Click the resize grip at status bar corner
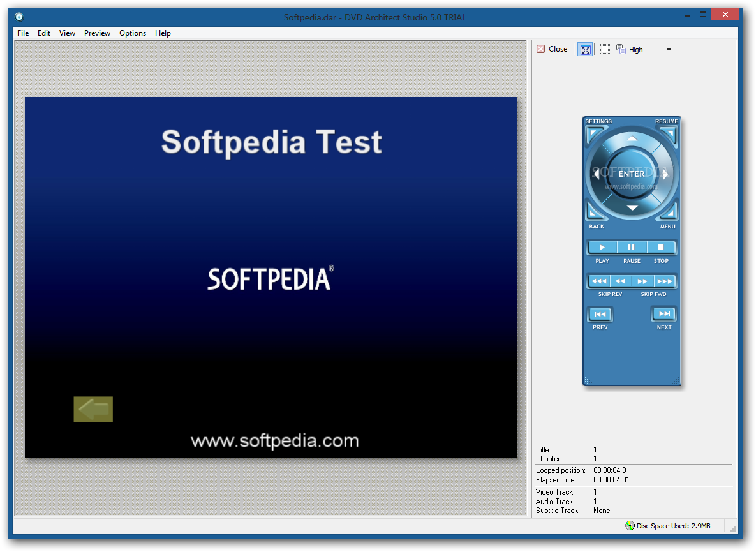Image resolution: width=756 pixels, height=552 pixels. pos(732,528)
